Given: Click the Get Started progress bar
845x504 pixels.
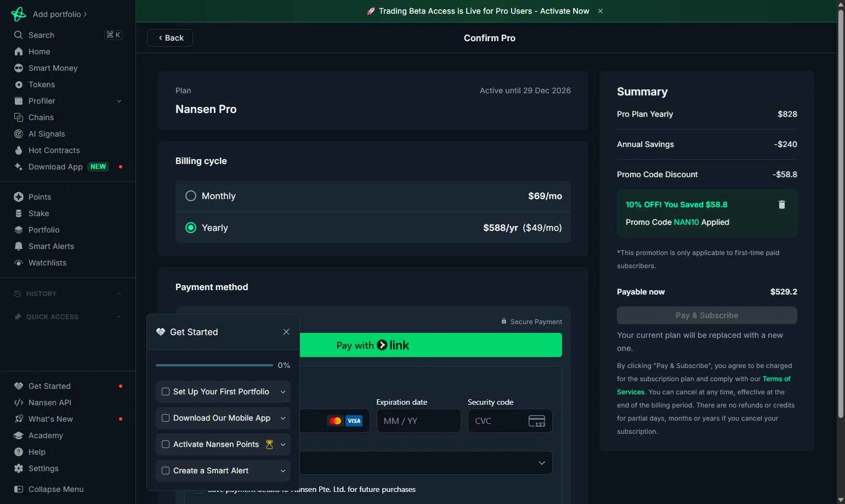Looking at the screenshot, I should [x=214, y=365].
